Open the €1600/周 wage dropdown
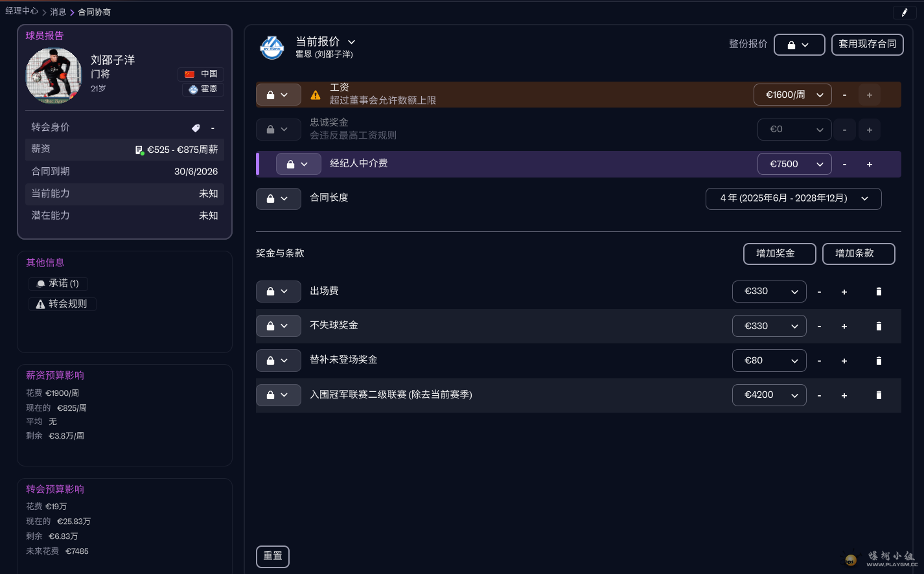924x574 pixels. 792,95
